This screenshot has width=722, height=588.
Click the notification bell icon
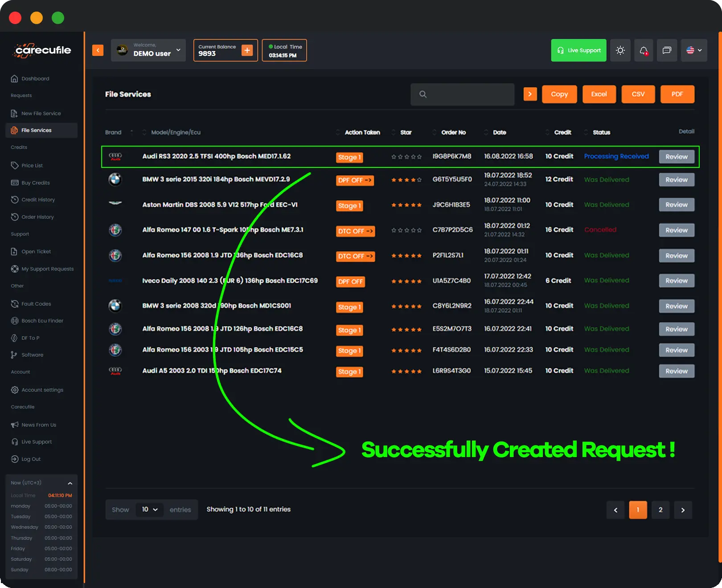(644, 50)
